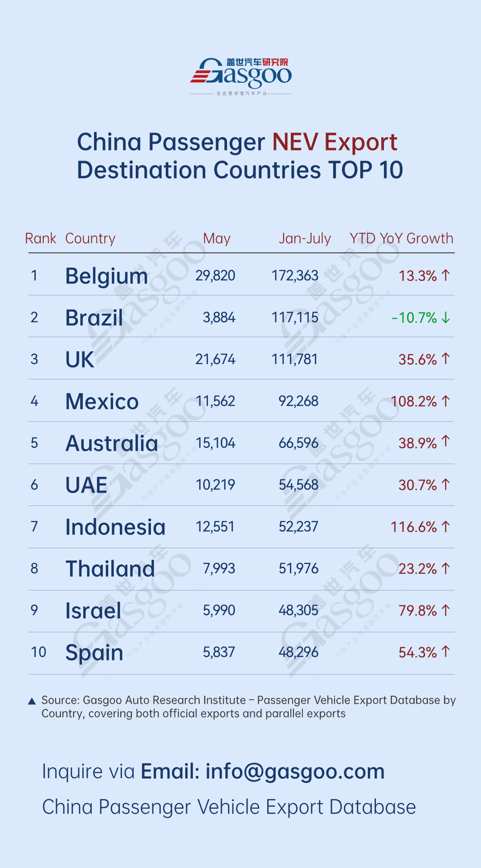Click the Gasgoo logo at top
The image size is (481, 868).
click(241, 74)
